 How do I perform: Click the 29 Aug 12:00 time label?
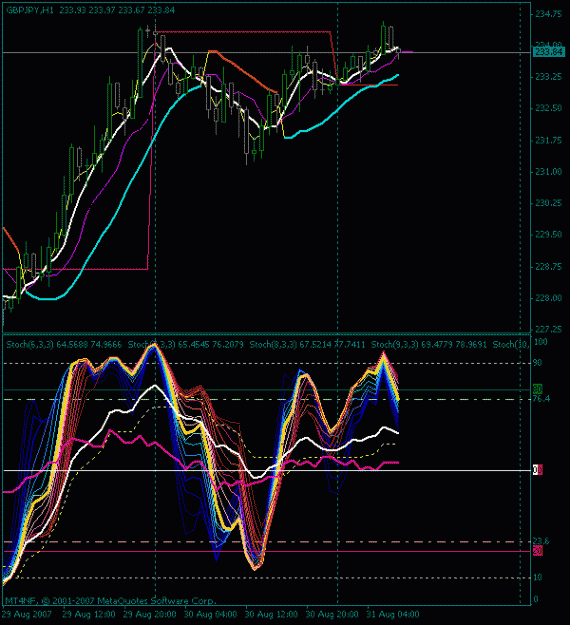coord(89,615)
